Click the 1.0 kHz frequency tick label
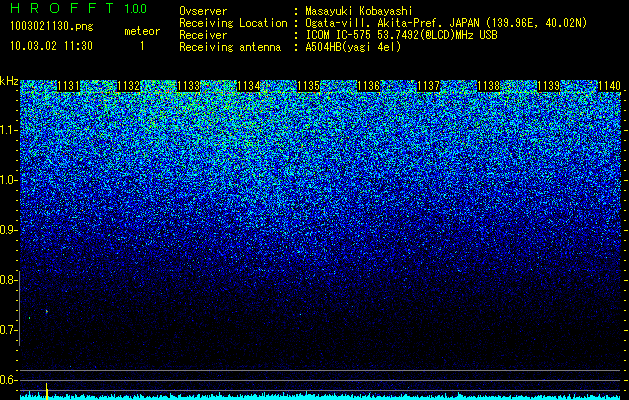 [8, 180]
